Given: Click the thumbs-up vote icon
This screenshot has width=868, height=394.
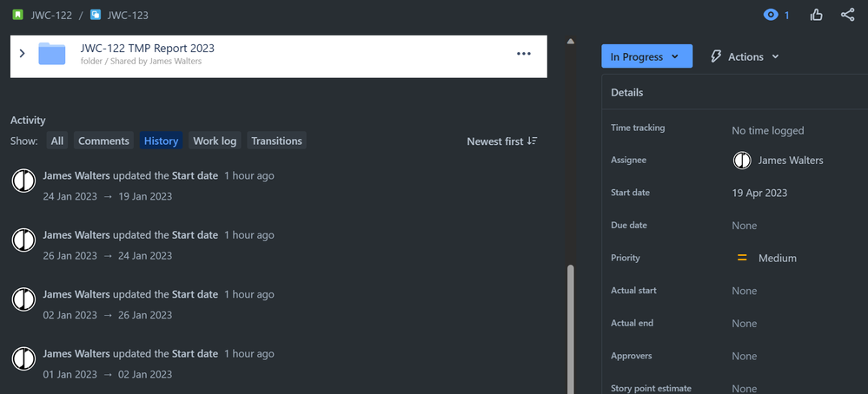Looking at the screenshot, I should pyautogui.click(x=817, y=15).
